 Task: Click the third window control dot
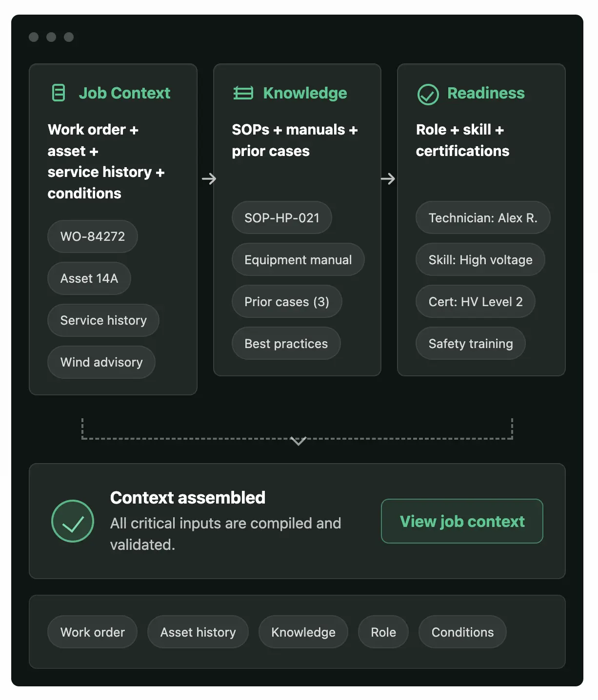click(x=69, y=37)
